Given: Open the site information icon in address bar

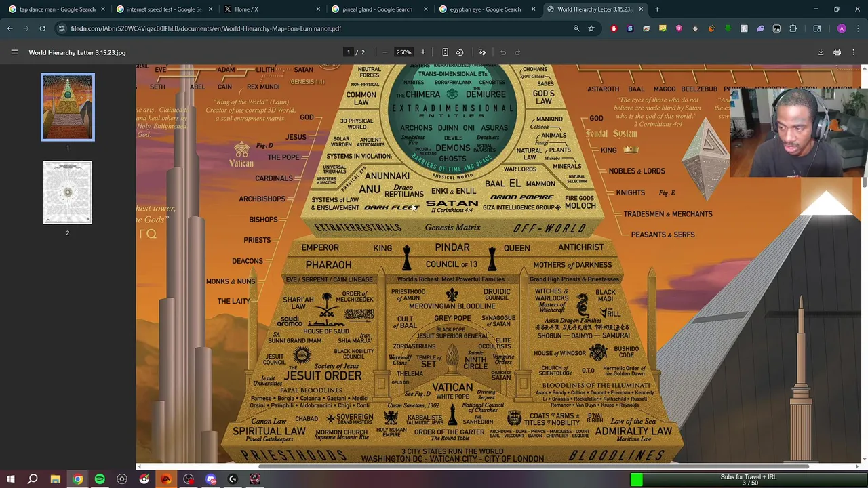Looking at the screenshot, I should (x=62, y=28).
